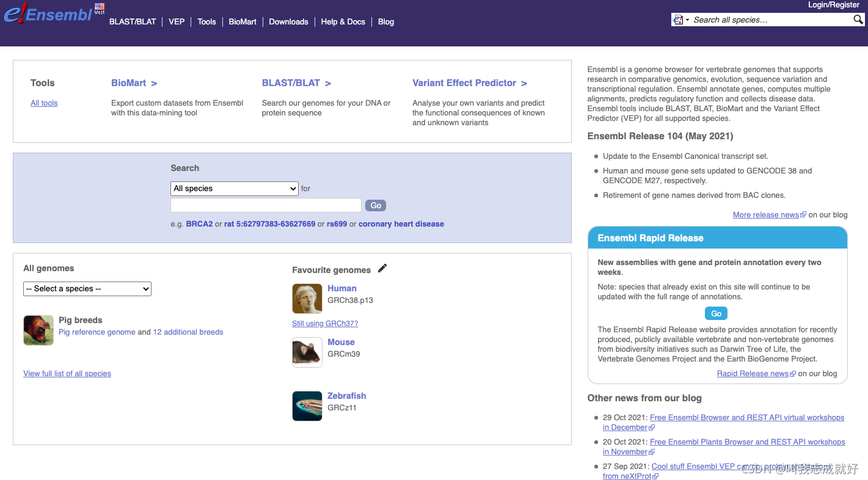
Task: Click the rat 5:62797383-63627669 example link
Action: [269, 224]
